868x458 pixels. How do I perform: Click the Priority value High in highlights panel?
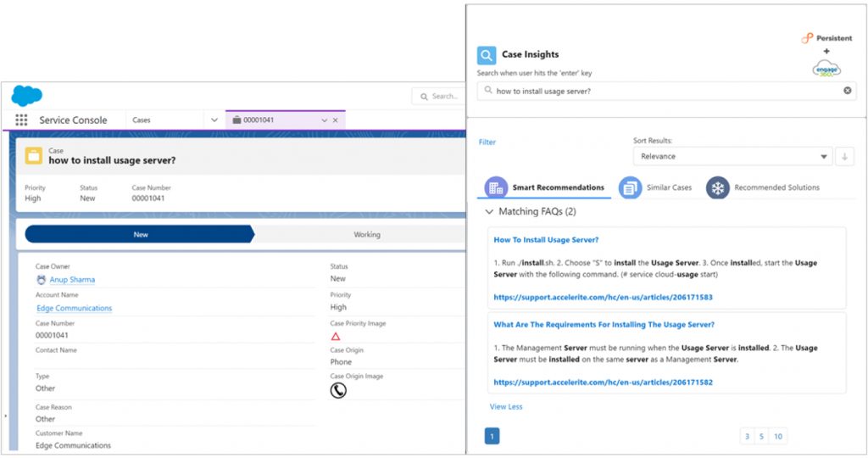coord(33,198)
